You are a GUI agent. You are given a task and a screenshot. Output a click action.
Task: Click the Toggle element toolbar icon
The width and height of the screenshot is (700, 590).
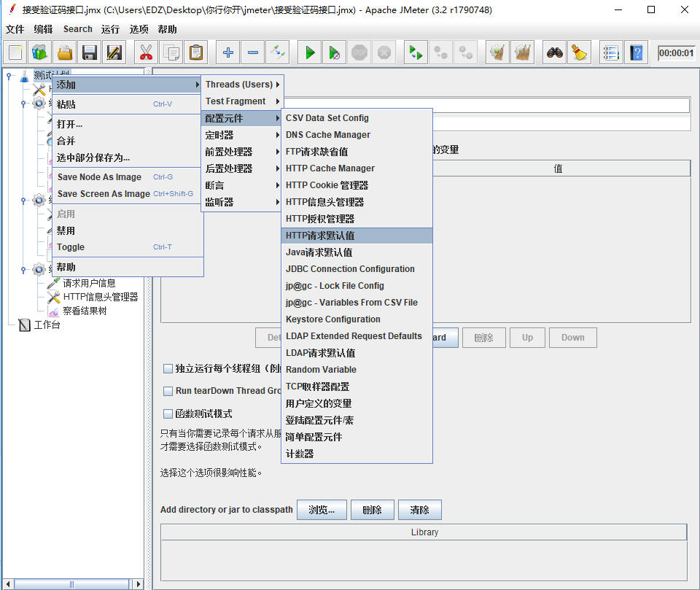(278, 53)
